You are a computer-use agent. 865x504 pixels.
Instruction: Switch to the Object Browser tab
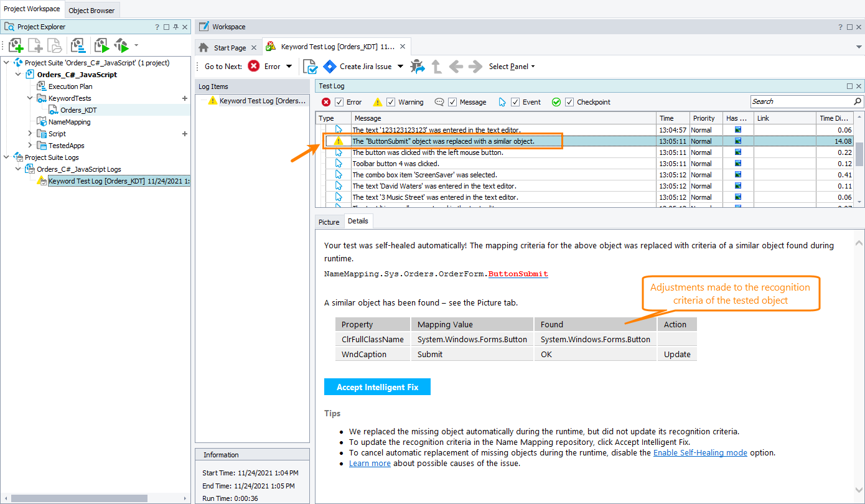tap(91, 10)
